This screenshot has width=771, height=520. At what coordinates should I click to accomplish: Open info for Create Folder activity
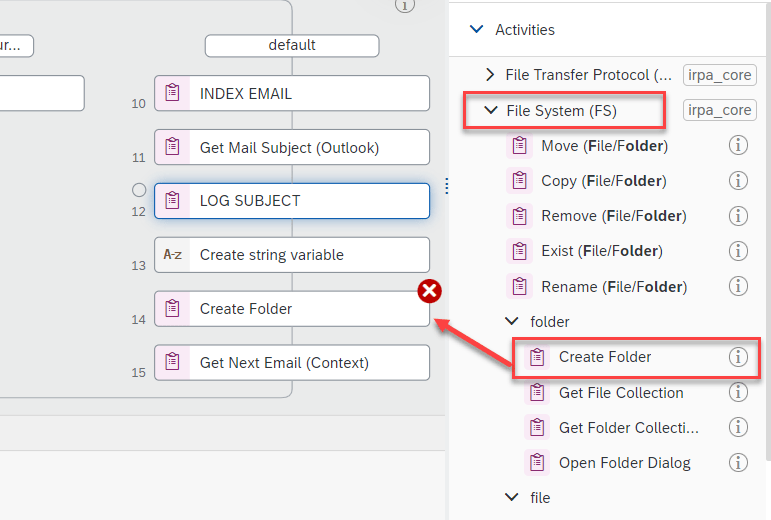738,357
